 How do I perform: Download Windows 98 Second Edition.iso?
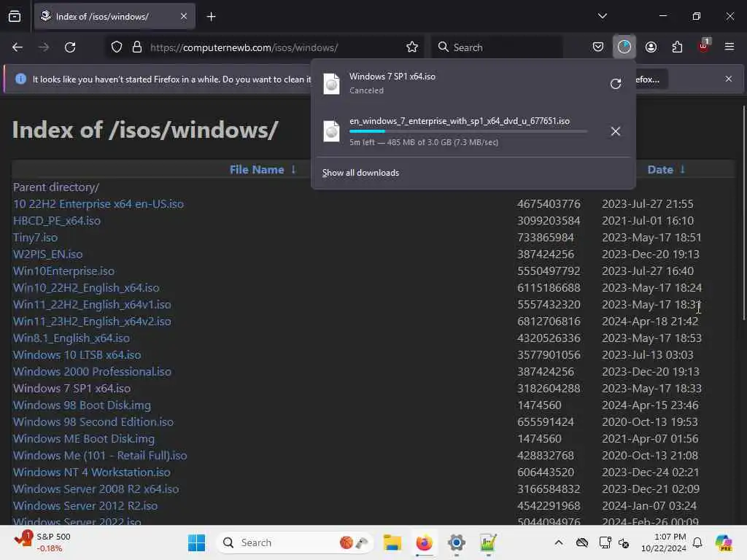pyautogui.click(x=93, y=422)
